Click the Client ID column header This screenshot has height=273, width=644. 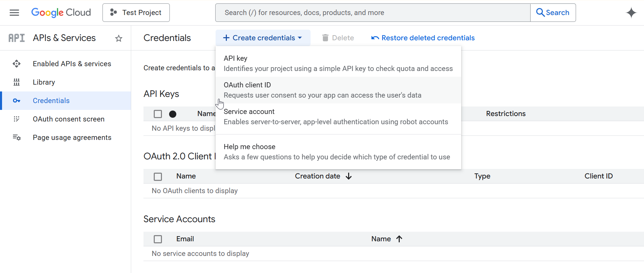[x=599, y=176]
